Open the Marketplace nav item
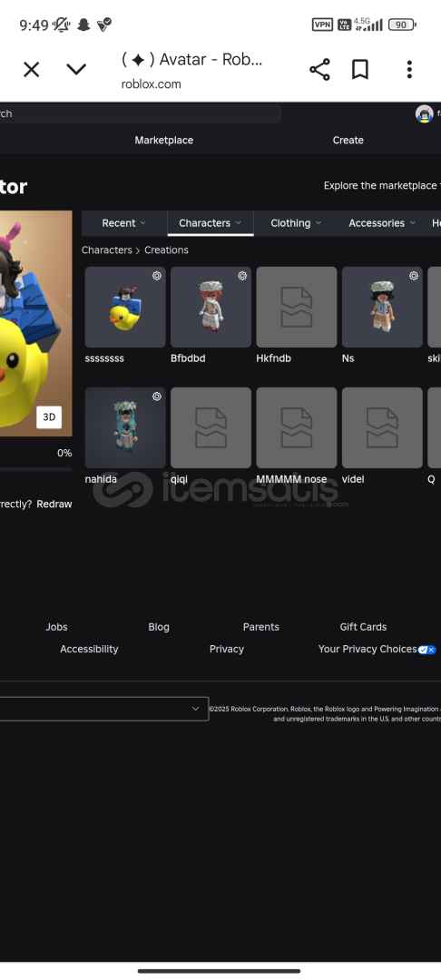441x980 pixels. [x=163, y=140]
